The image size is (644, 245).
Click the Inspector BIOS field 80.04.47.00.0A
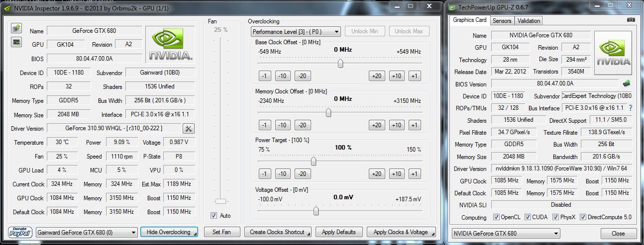pyautogui.click(x=95, y=59)
